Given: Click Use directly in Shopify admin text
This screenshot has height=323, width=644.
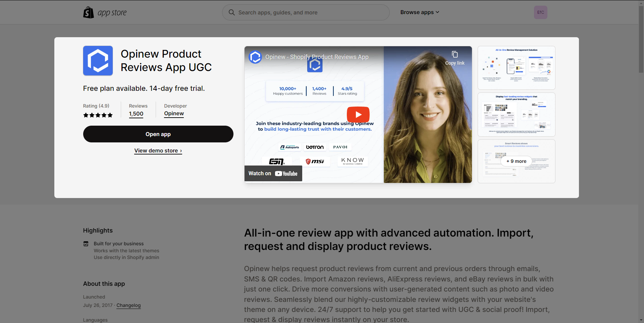Looking at the screenshot, I should (126, 257).
